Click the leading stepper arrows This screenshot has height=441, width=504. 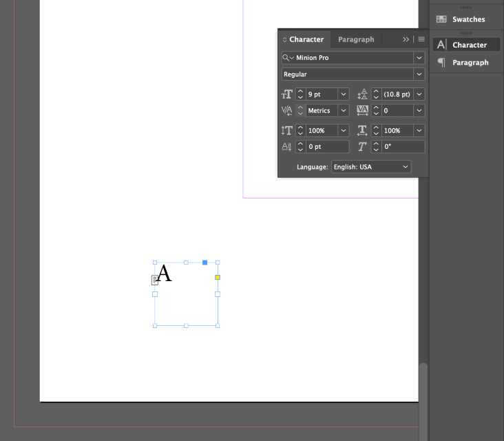(x=376, y=94)
